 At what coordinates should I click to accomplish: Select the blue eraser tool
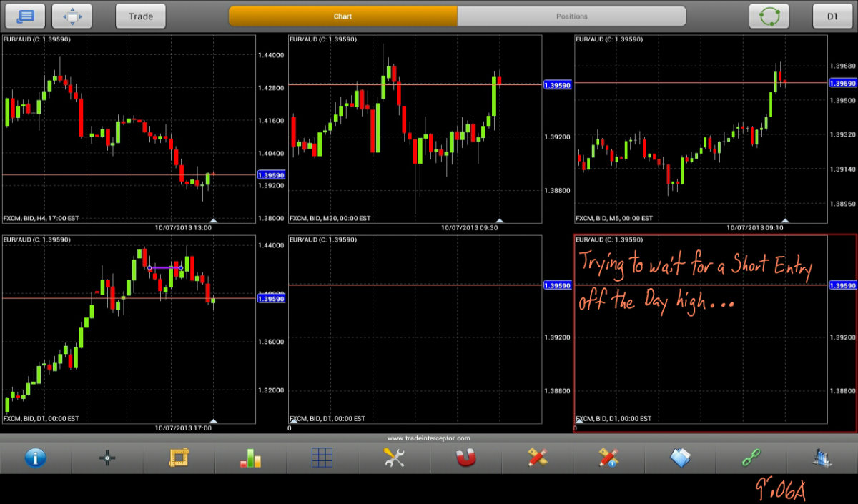coord(681,458)
